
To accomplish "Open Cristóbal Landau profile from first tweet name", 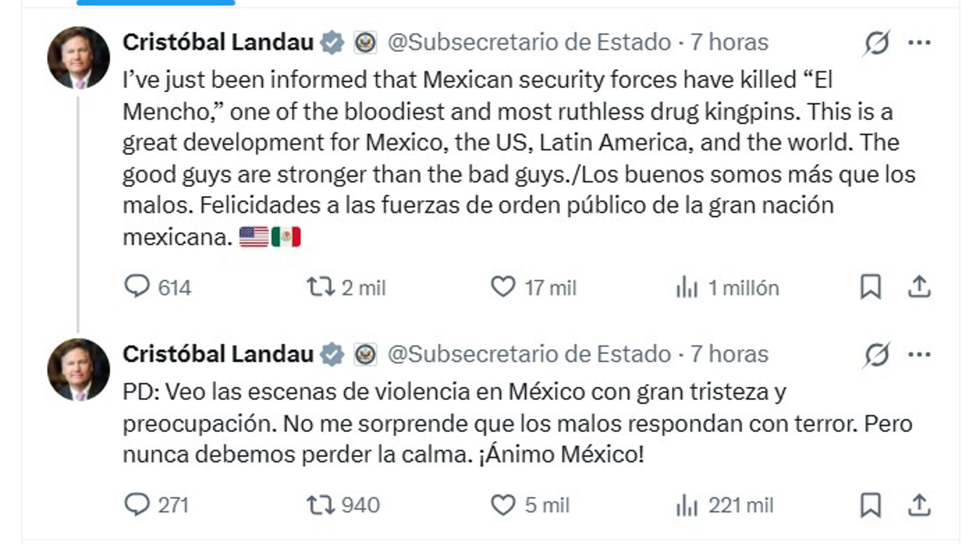I will pyautogui.click(x=218, y=42).
